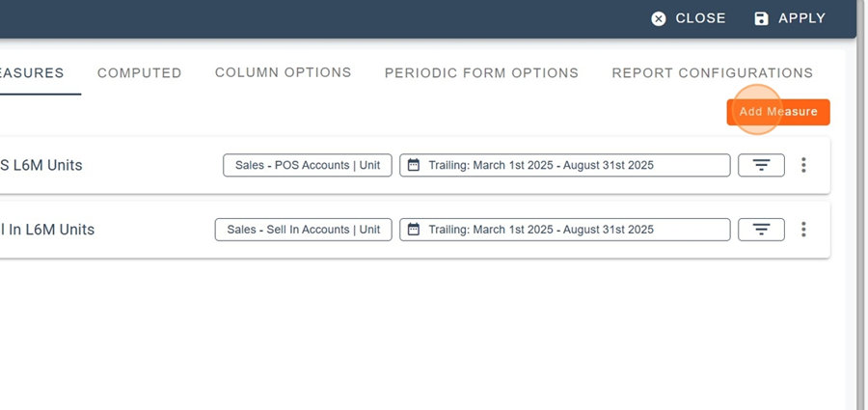Click the APPLY text label
The image size is (868, 410).
801,18
